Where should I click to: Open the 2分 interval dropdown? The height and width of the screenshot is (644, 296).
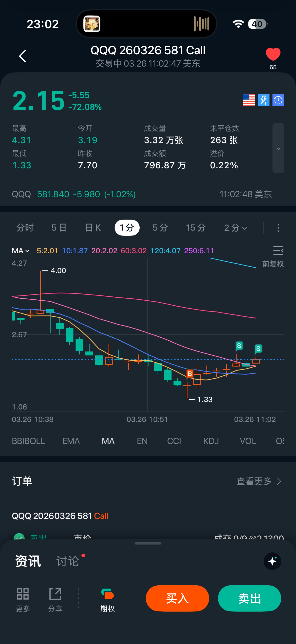pos(235,228)
